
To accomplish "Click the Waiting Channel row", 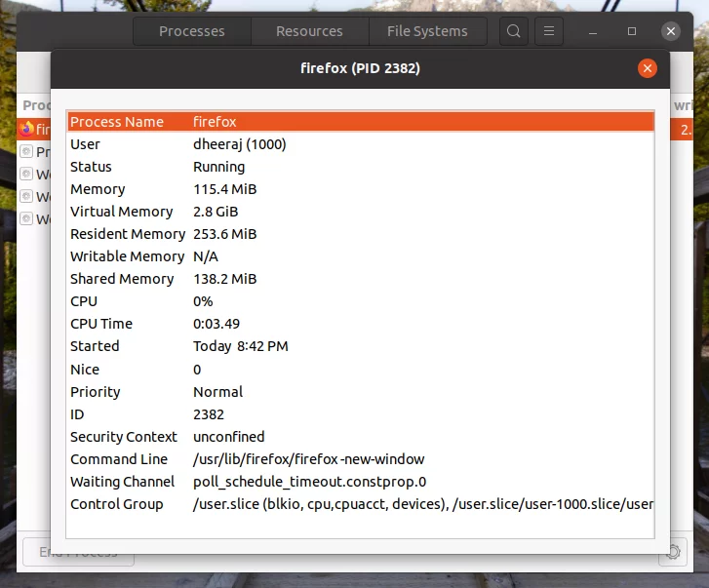I will [x=361, y=482].
